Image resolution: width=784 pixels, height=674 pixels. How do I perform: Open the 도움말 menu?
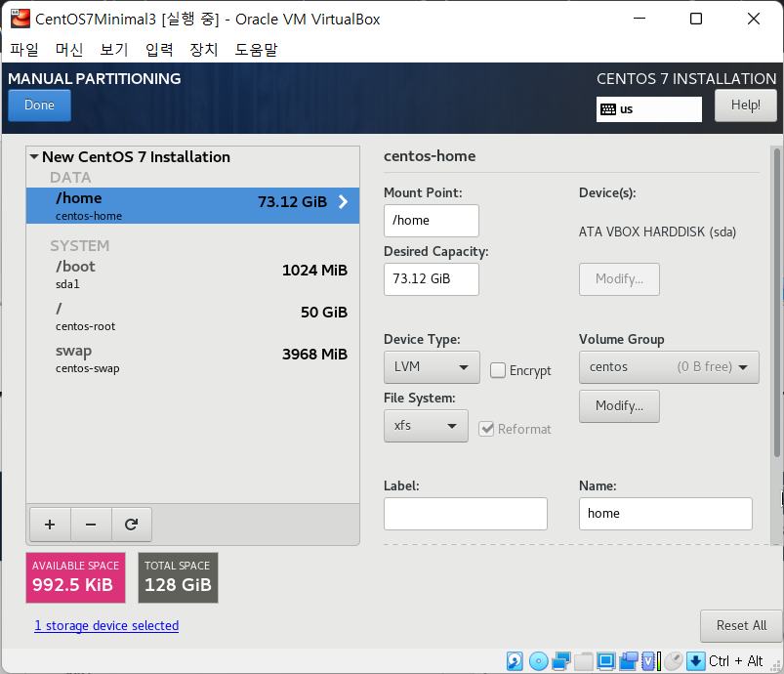[256, 50]
